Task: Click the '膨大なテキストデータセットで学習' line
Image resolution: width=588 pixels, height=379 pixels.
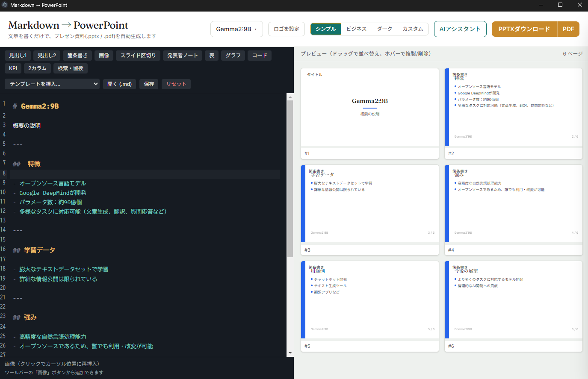Action: click(x=61, y=269)
